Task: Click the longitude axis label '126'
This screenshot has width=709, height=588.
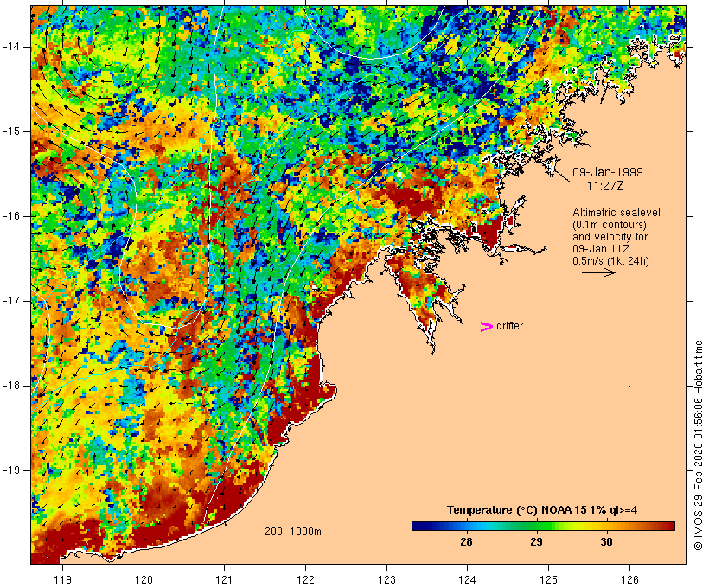Action: coord(629,579)
